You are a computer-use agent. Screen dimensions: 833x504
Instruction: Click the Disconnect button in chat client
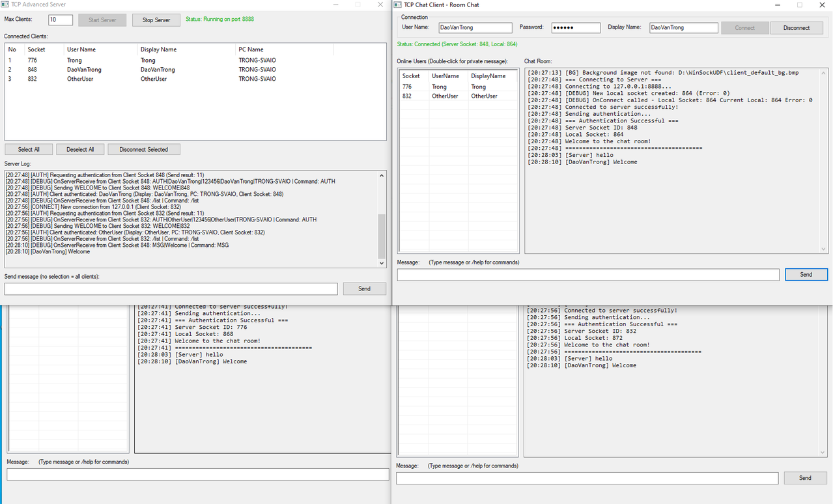pos(797,28)
